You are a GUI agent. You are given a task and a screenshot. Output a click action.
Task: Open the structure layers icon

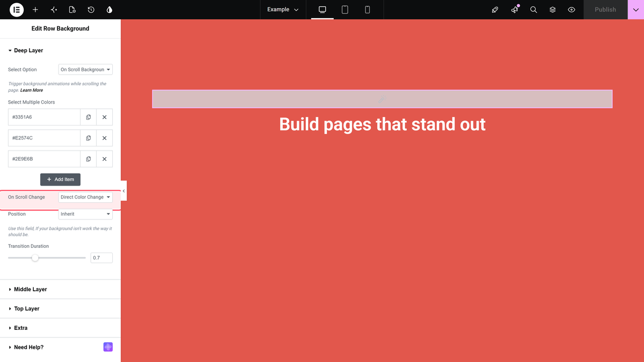(x=553, y=10)
